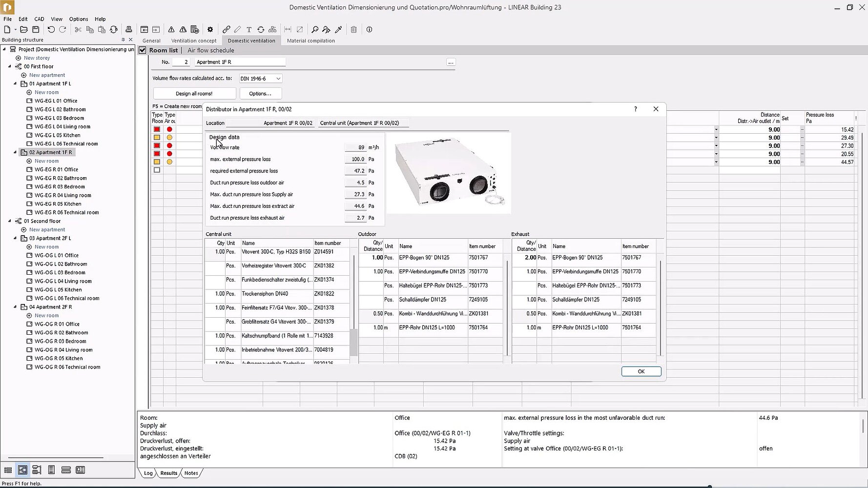Open the CAD menu
Viewport: 868px width, 488px height.
coord(39,19)
